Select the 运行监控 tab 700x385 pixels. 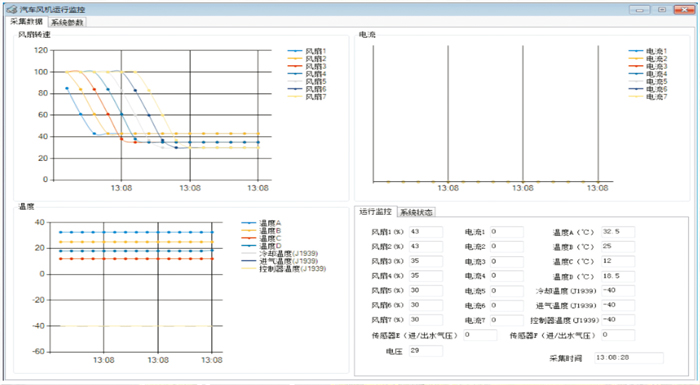tap(375, 211)
